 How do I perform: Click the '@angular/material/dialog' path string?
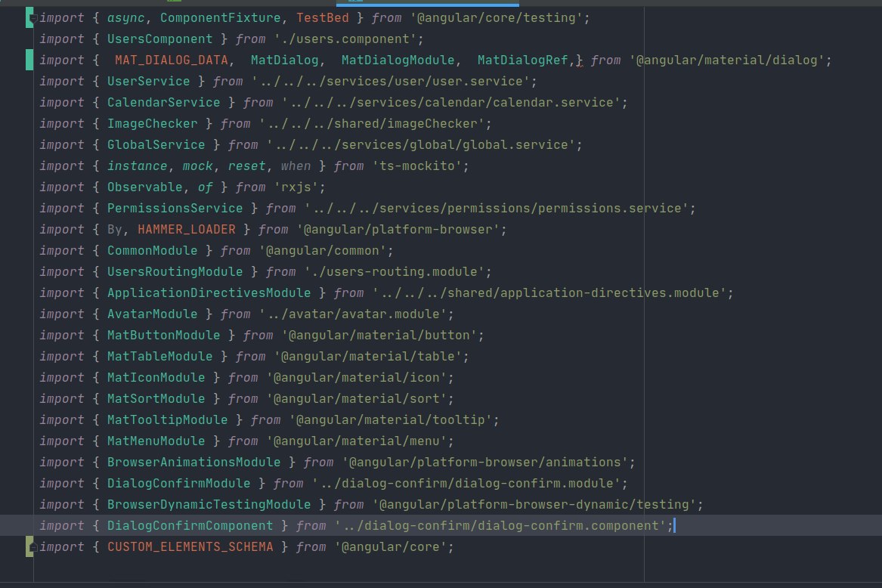(727, 60)
